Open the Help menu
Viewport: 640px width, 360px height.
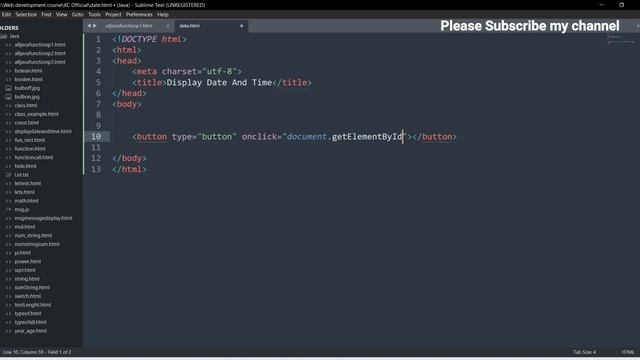coord(163,14)
